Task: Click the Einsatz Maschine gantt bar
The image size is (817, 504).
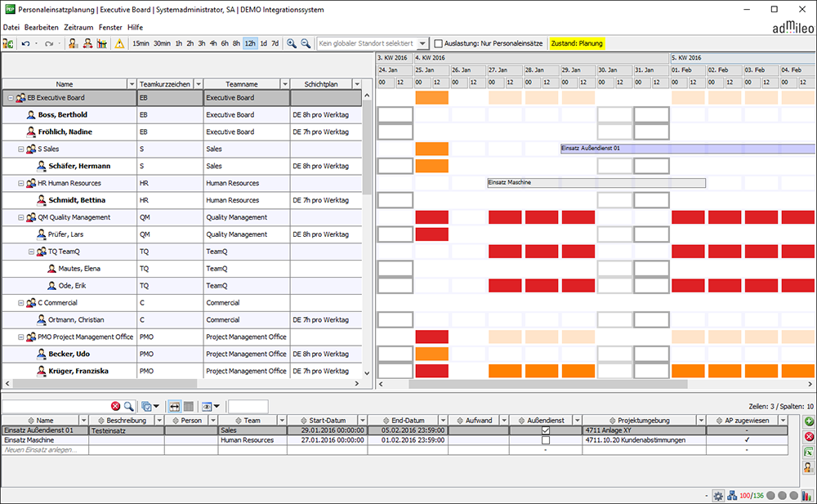Action: point(596,182)
